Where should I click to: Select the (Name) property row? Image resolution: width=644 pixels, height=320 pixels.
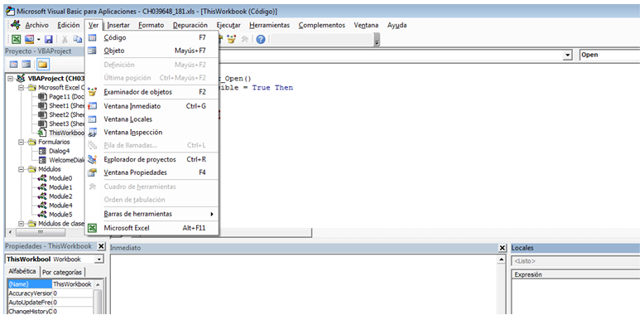50,284
